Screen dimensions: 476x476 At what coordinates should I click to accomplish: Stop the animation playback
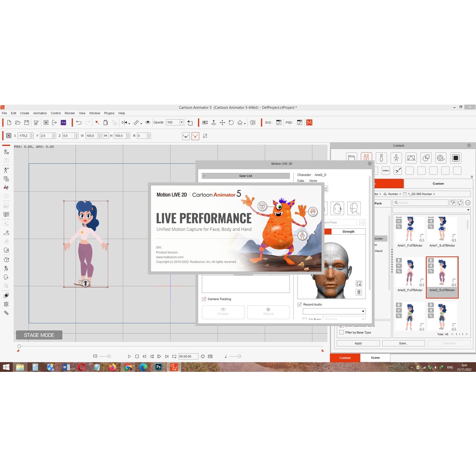pos(137,357)
